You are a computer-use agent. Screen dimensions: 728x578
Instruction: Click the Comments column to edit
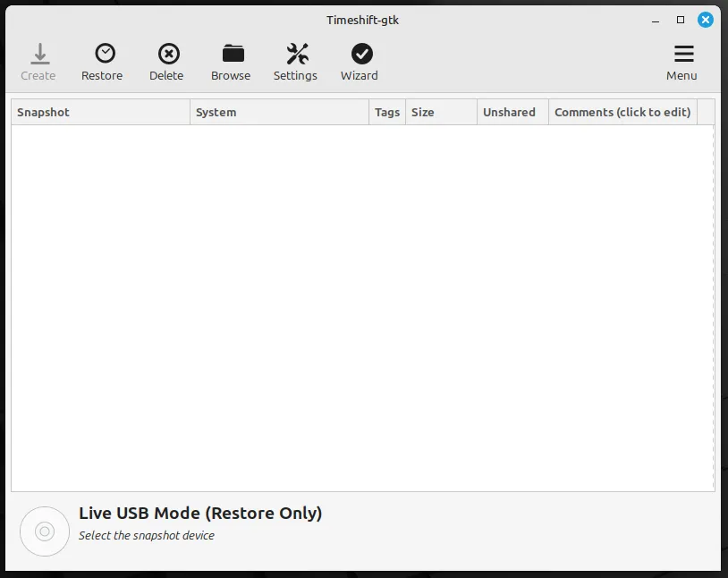click(x=622, y=112)
